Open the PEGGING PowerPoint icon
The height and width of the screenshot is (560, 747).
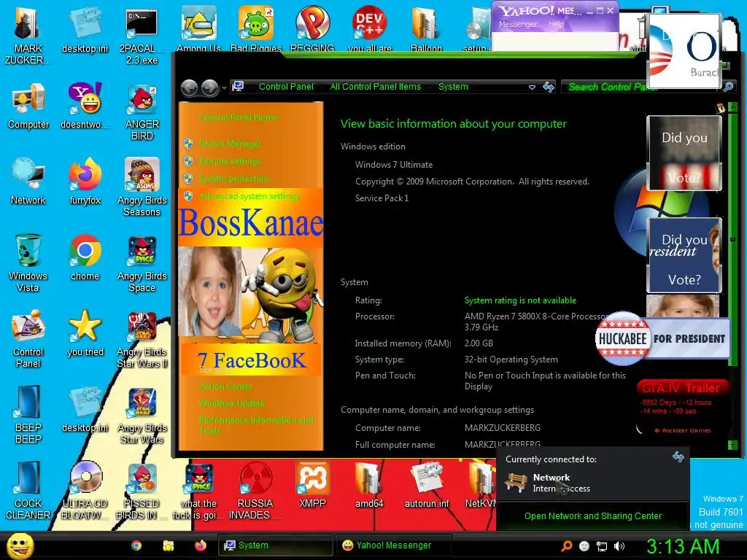click(312, 28)
